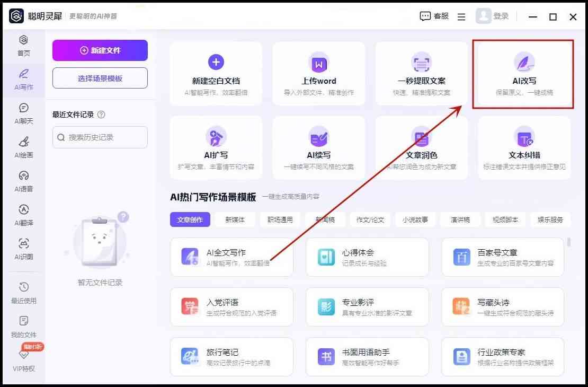Open the 心得体会 template
This screenshot has width=588, height=387.
[367, 257]
